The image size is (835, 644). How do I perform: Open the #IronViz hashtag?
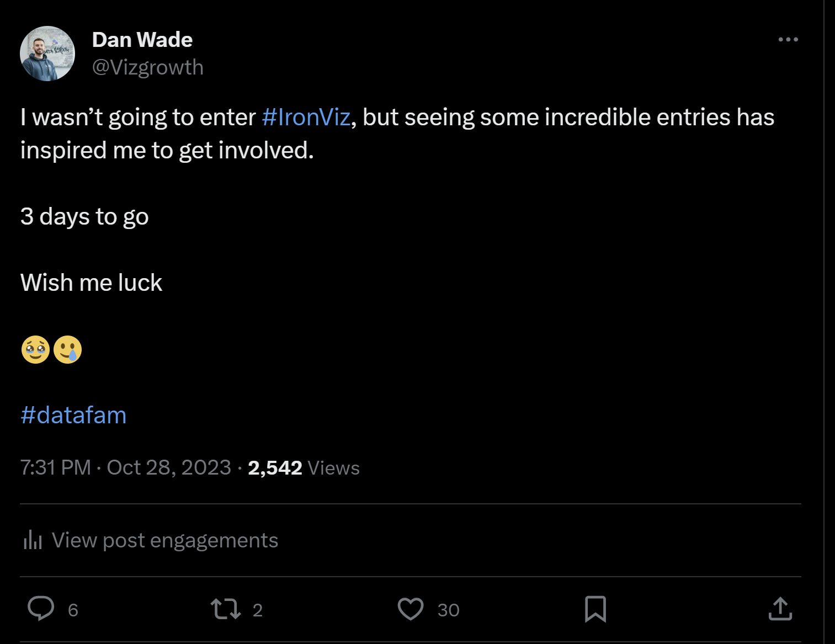[306, 117]
